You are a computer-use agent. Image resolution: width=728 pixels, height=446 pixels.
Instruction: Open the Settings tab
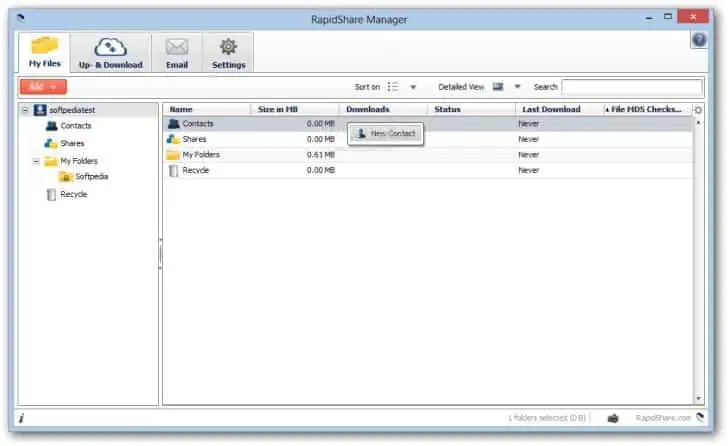[228, 52]
